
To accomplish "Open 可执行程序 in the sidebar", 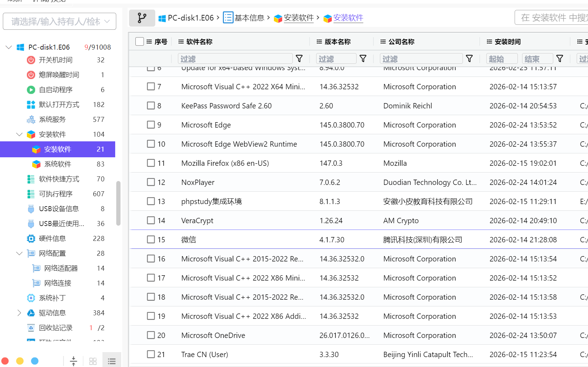I will (56, 194).
